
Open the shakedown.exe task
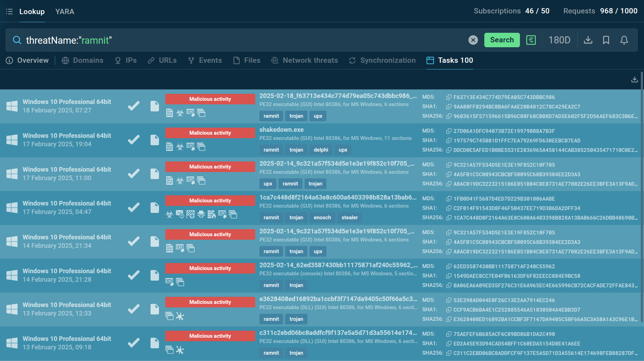click(x=282, y=130)
